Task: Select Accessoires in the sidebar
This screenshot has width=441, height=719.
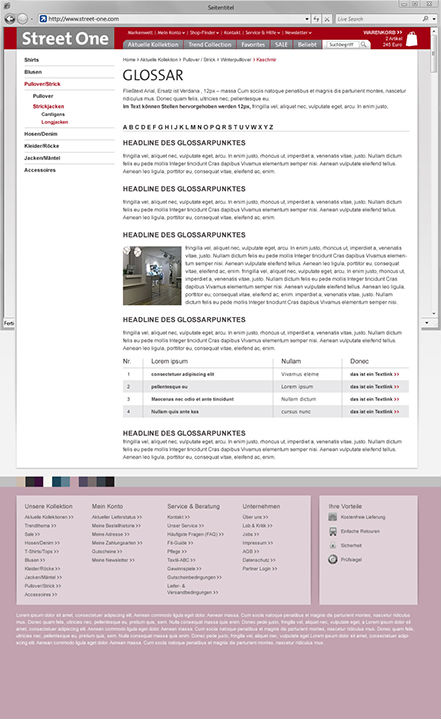Action: [x=40, y=170]
